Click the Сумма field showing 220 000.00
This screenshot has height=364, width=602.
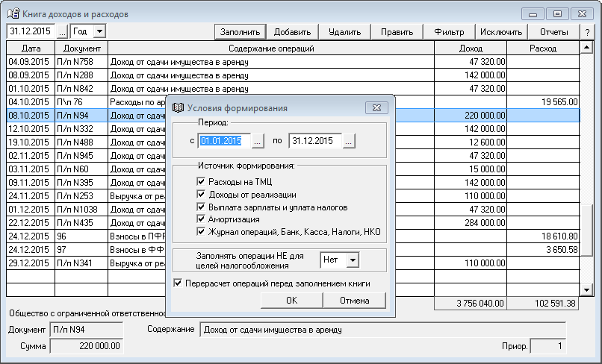[x=87, y=346]
